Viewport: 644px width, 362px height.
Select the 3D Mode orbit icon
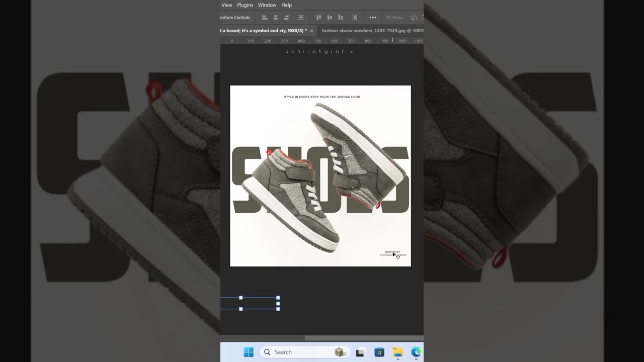pos(414,18)
